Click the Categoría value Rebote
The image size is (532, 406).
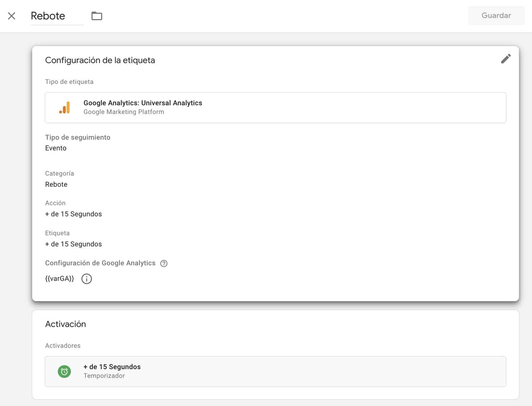click(56, 184)
